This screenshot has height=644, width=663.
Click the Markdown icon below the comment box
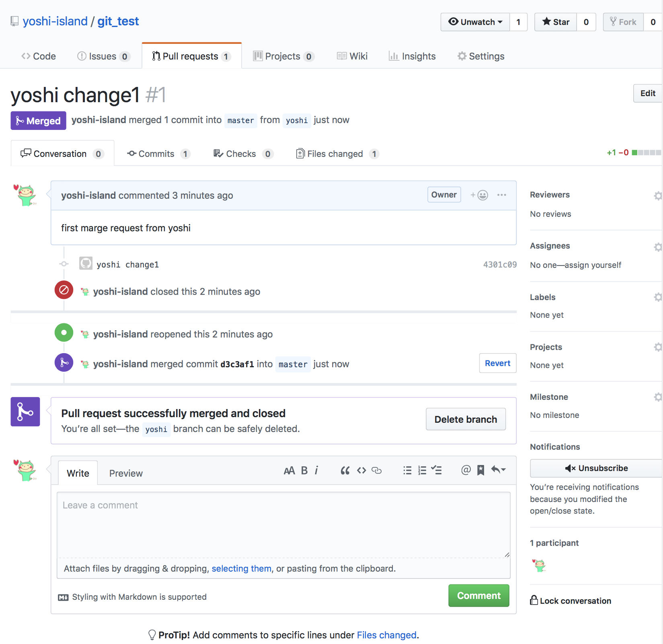(x=63, y=597)
